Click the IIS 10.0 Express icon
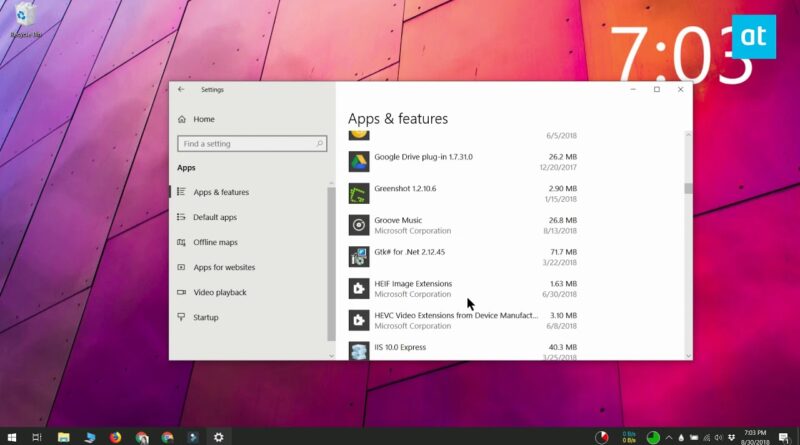 coord(359,351)
